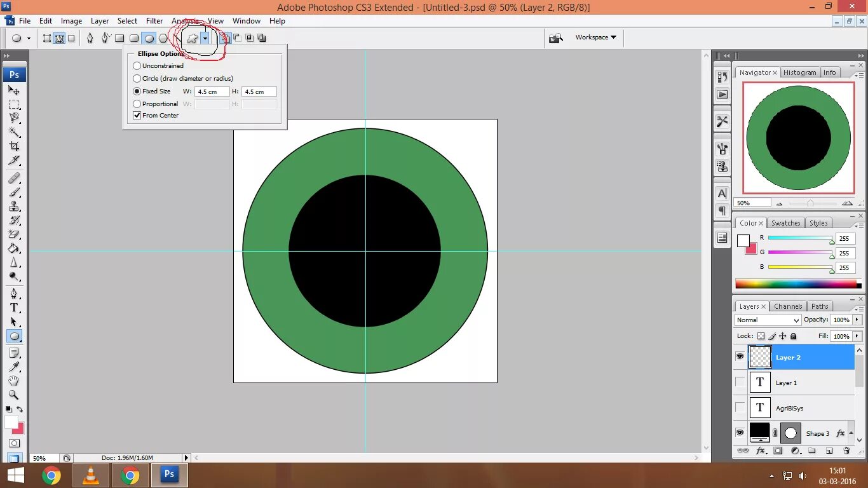Switch to the Histogram tab
The width and height of the screenshot is (868, 488).
click(x=799, y=72)
